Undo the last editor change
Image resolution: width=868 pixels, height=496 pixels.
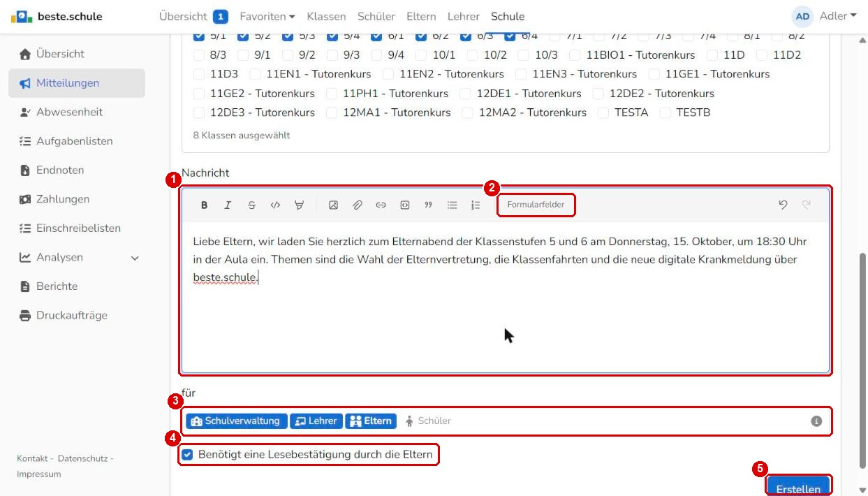pos(783,205)
